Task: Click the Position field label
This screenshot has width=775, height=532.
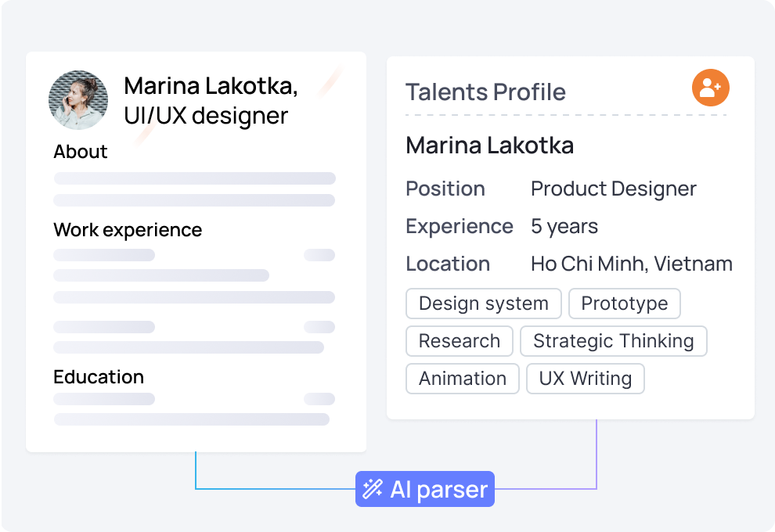Action: (445, 189)
